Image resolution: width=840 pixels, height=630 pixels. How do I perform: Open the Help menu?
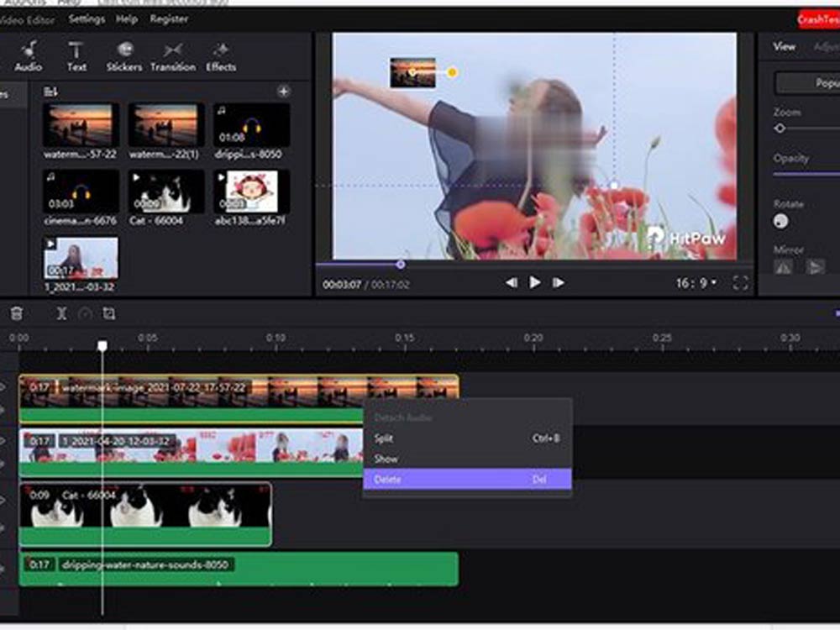click(127, 19)
